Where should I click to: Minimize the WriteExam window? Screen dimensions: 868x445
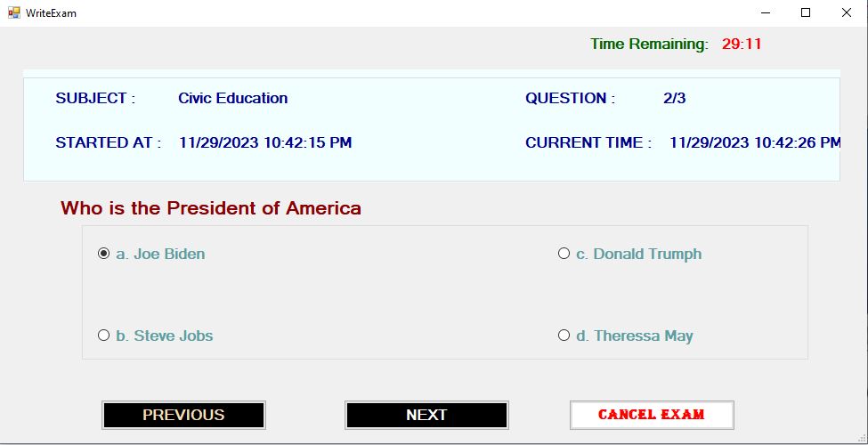click(x=767, y=12)
